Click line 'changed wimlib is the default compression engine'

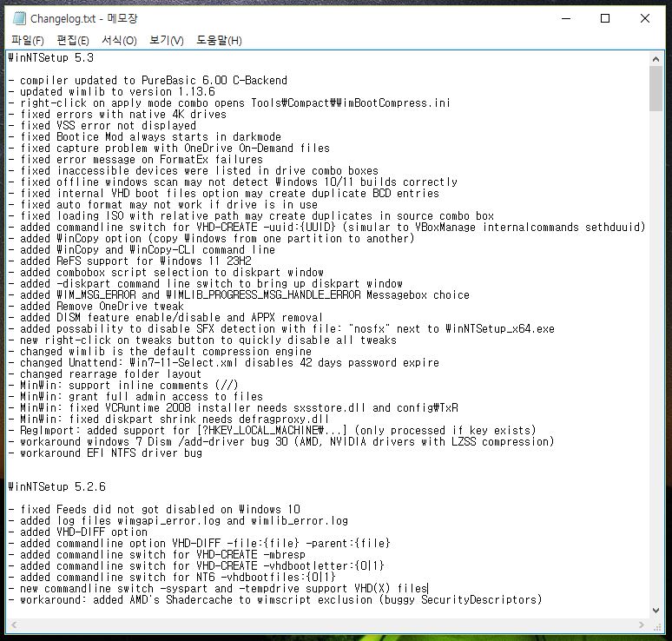pyautogui.click(x=160, y=351)
